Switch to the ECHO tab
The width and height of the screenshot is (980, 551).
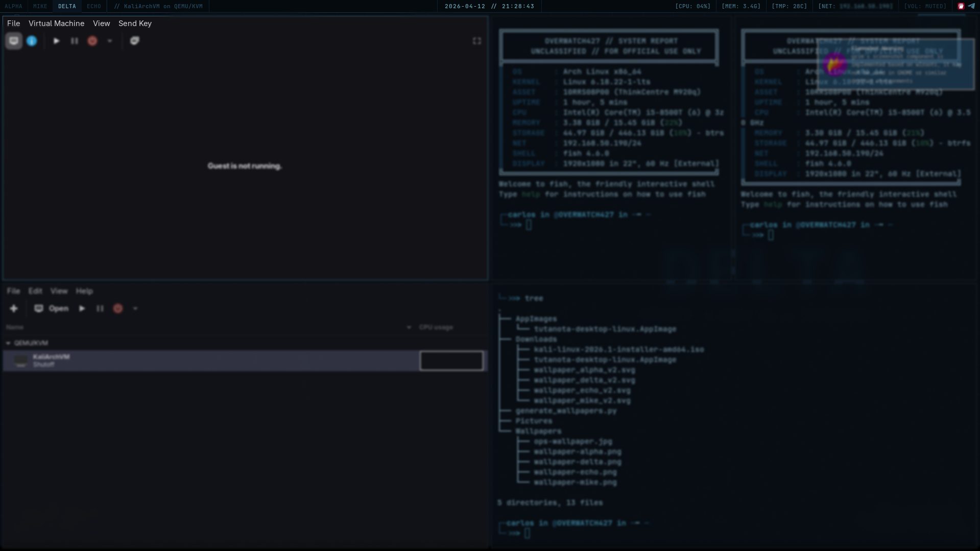tap(93, 6)
